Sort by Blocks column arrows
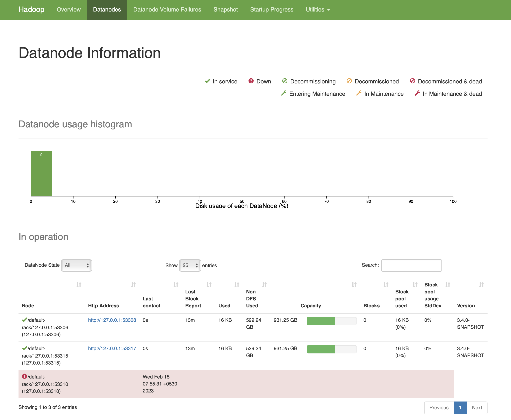Screen dimensions: 511x420 pos(386,285)
